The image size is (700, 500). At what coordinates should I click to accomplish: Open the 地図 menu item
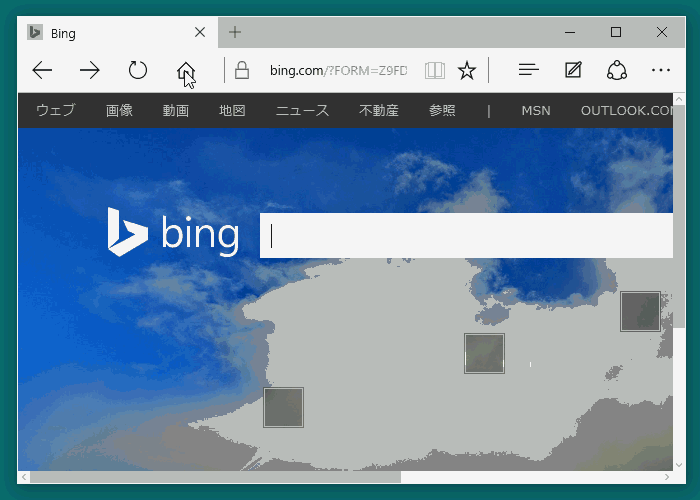(x=232, y=110)
